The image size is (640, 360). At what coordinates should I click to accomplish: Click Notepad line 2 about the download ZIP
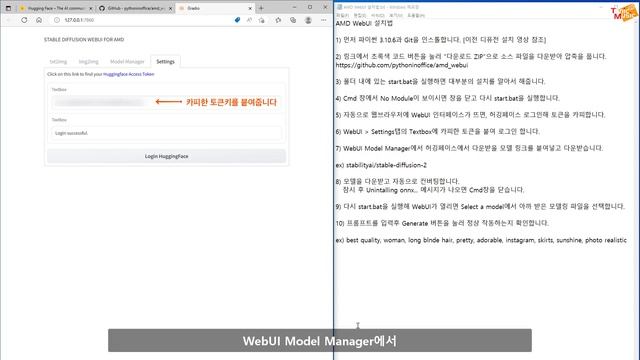tap(471, 56)
